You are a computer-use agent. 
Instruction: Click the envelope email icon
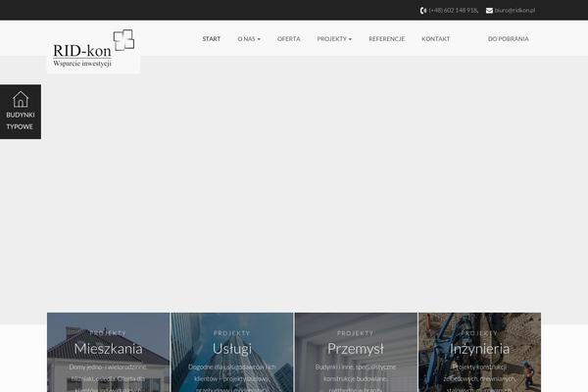pyautogui.click(x=489, y=11)
